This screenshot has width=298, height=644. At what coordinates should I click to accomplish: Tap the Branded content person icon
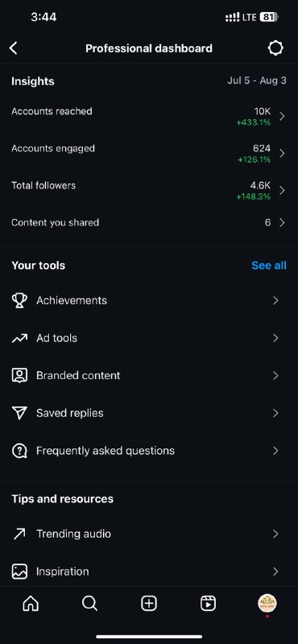(x=19, y=375)
